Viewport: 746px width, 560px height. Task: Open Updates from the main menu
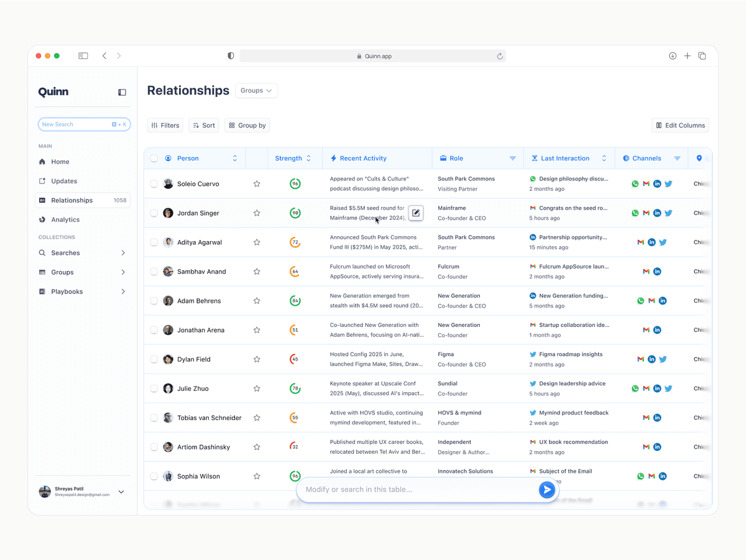click(64, 181)
